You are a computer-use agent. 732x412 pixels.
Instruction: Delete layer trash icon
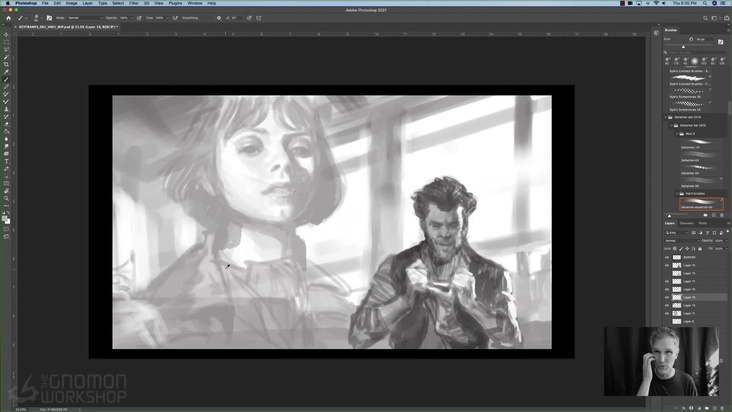[x=722, y=408]
